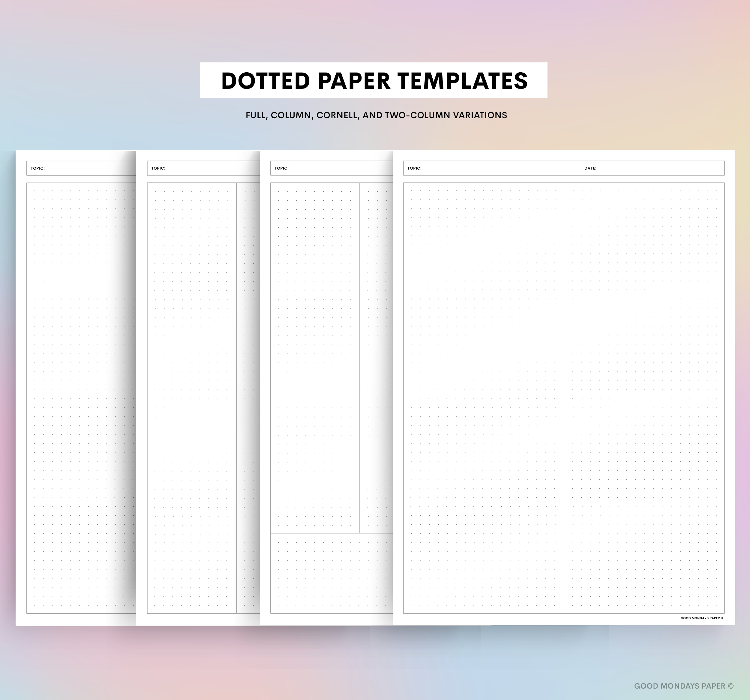
Task: Click the Date label on the two-column page
Action: click(590, 168)
